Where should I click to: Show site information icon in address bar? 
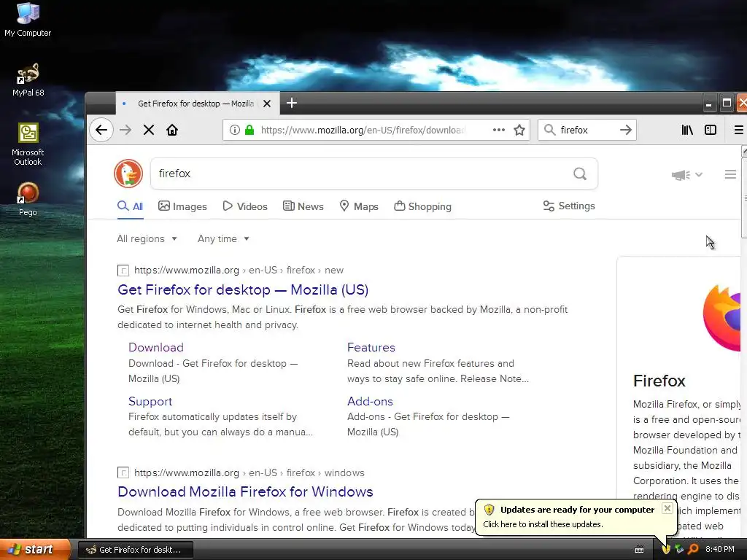[234, 130]
